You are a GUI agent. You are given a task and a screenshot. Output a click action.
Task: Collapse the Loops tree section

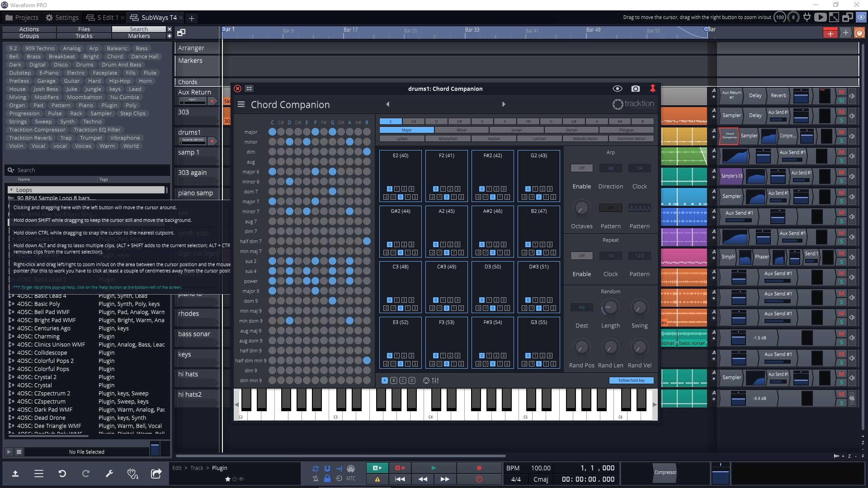point(11,190)
